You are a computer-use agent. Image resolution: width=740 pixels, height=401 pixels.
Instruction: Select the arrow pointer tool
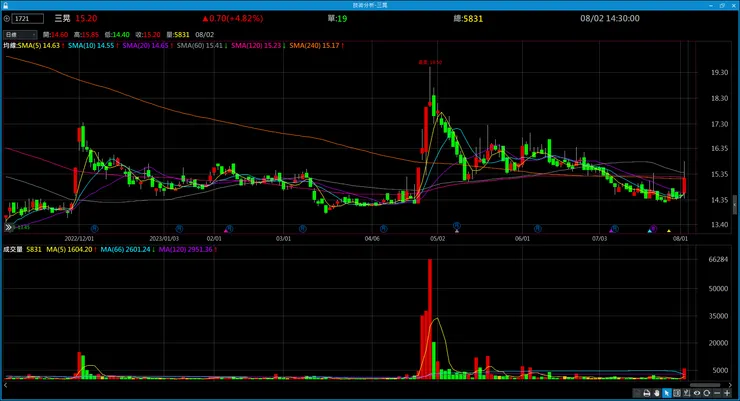coord(667,393)
